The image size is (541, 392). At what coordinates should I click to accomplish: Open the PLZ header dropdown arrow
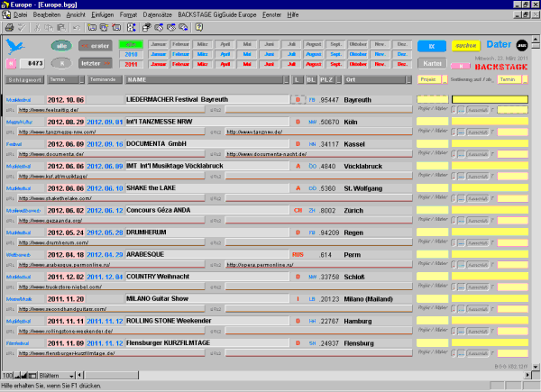click(339, 79)
